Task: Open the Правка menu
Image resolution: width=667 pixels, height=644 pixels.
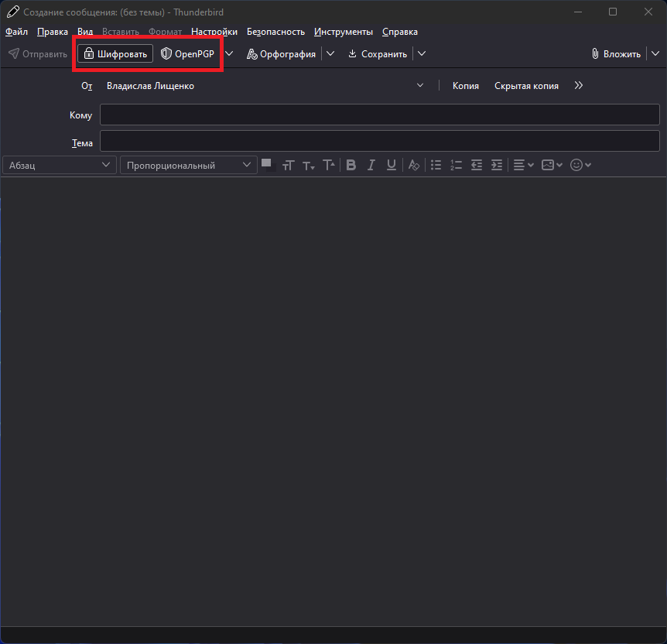Action: pos(53,32)
